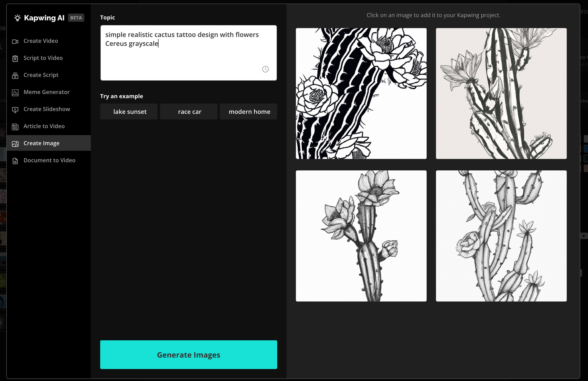The width and height of the screenshot is (588, 381).
Task: Click the Create Script icon
Action: [15, 76]
